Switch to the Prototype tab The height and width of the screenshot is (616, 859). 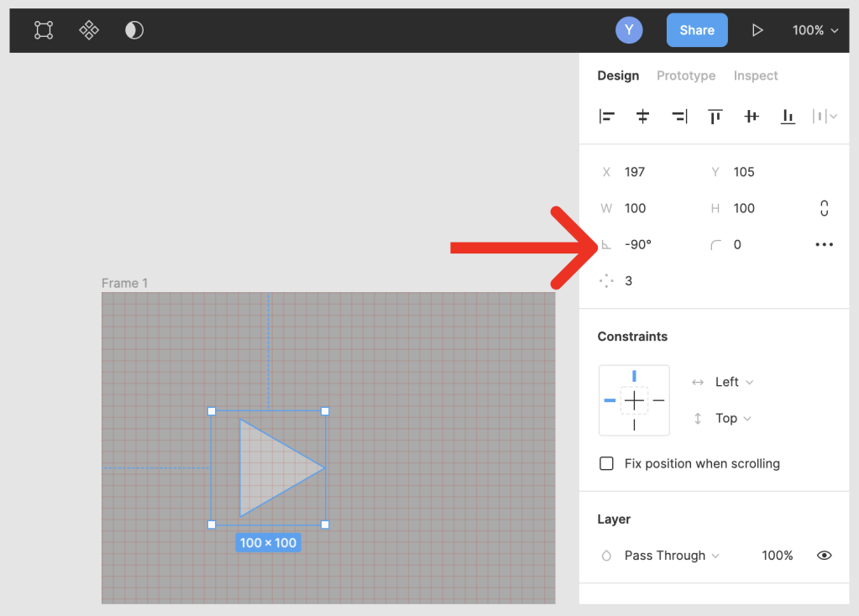point(686,76)
